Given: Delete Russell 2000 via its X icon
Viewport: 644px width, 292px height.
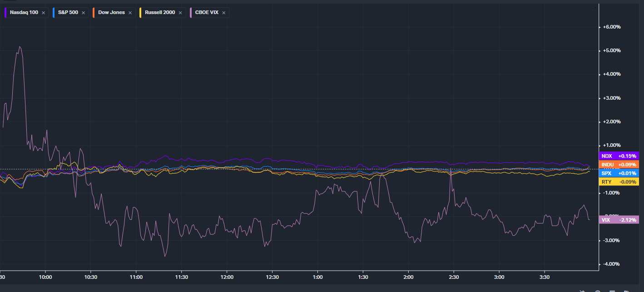Looking at the screenshot, I should 180,13.
